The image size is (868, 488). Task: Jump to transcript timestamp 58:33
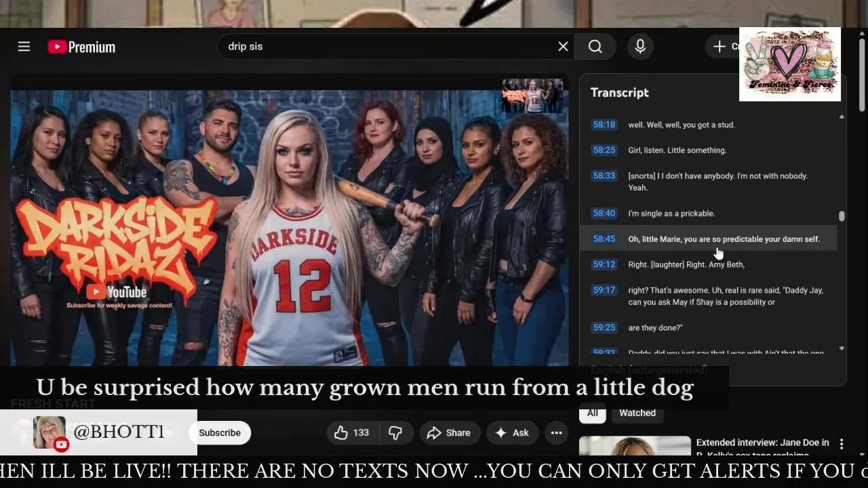604,176
